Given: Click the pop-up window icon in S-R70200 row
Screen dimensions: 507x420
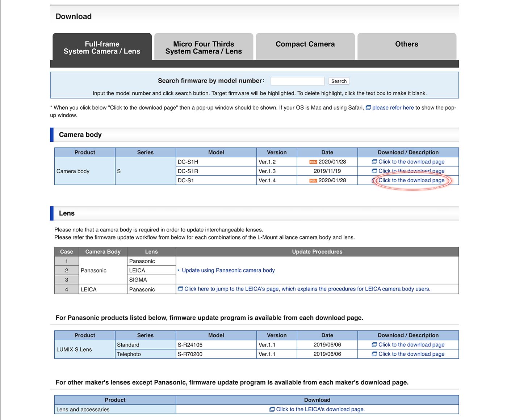Looking at the screenshot, I should (374, 354).
